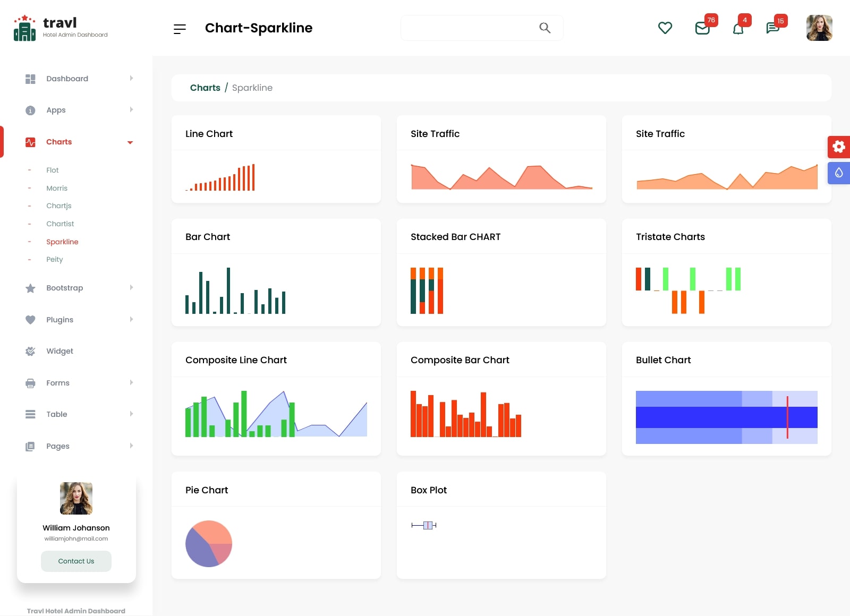The width and height of the screenshot is (850, 616).
Task: Toggle the hamburger sidebar menu
Action: (x=180, y=29)
